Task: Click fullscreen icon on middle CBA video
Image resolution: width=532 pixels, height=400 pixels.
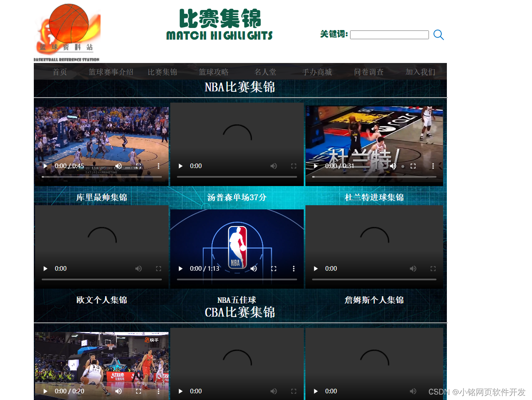Action: [x=294, y=391]
